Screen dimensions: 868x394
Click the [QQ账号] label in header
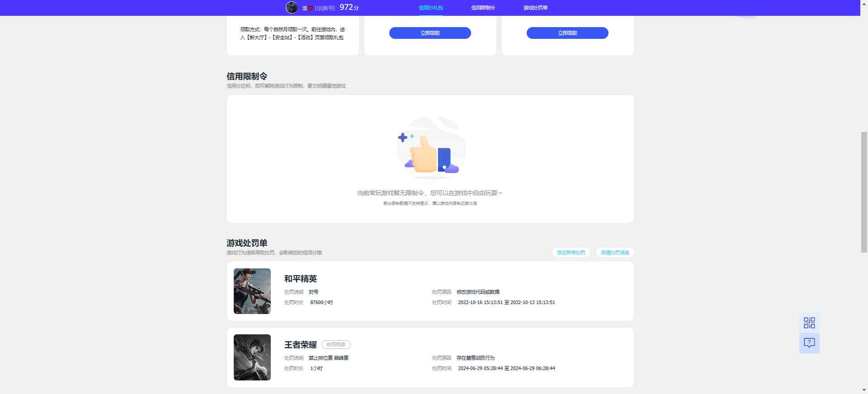pyautogui.click(x=325, y=8)
